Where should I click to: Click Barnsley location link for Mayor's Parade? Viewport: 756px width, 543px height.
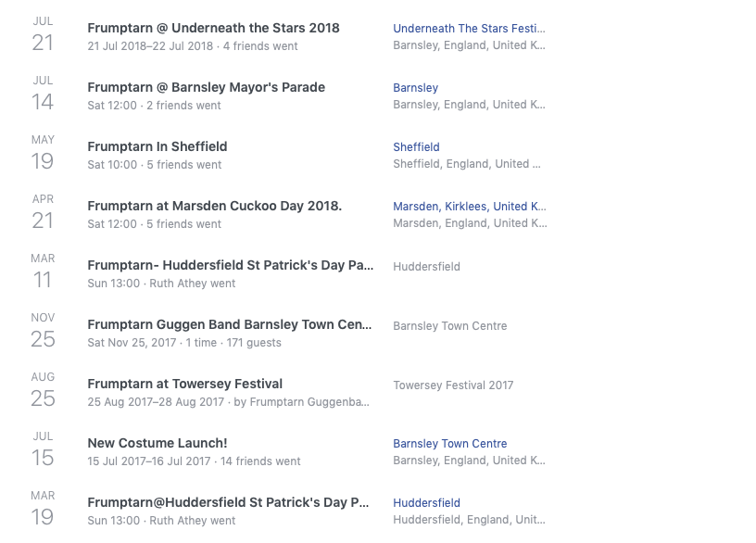[x=415, y=88]
